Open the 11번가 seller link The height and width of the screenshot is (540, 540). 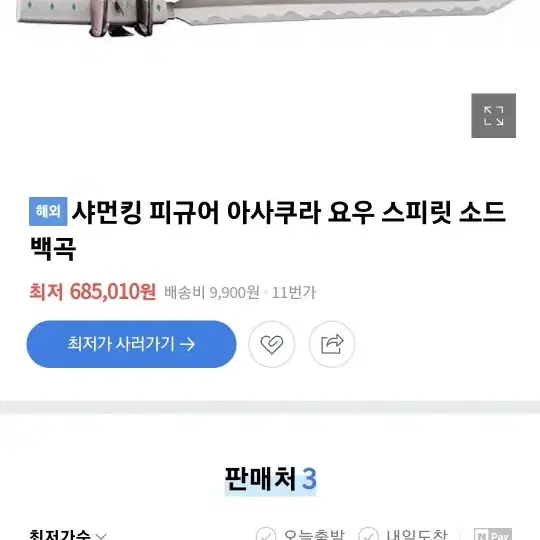click(294, 293)
